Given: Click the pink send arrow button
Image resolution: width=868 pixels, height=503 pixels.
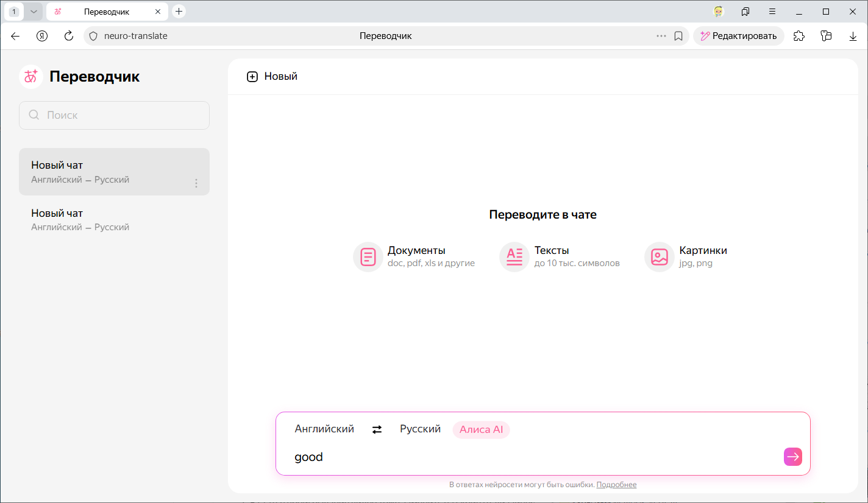Looking at the screenshot, I should tap(792, 457).
